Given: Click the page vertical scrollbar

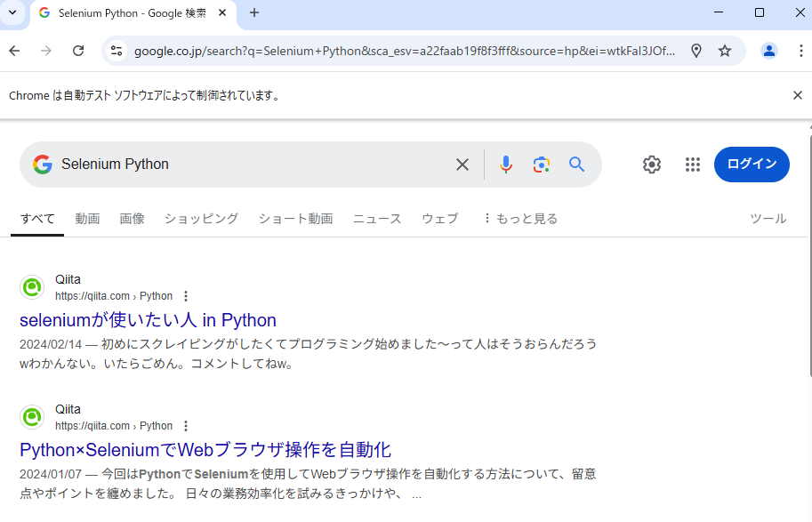Looking at the screenshot, I should tap(809, 256).
